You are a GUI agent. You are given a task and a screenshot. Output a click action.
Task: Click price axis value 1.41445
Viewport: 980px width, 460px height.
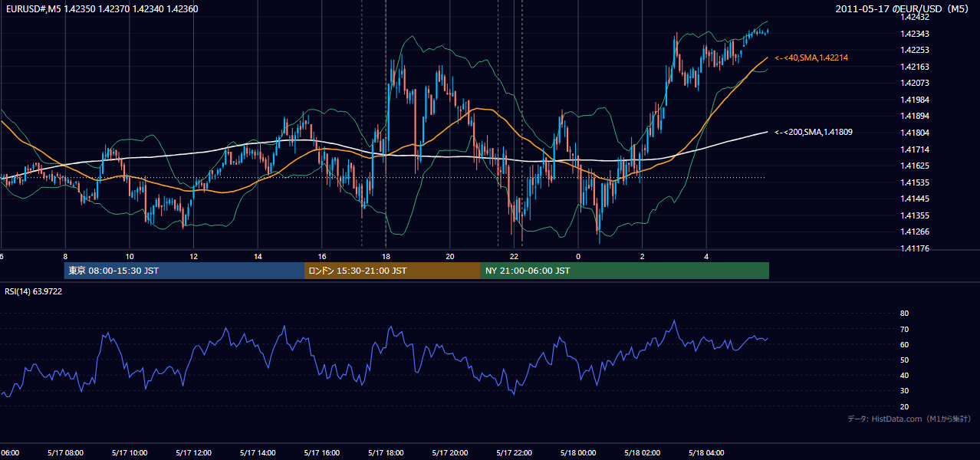[916, 199]
